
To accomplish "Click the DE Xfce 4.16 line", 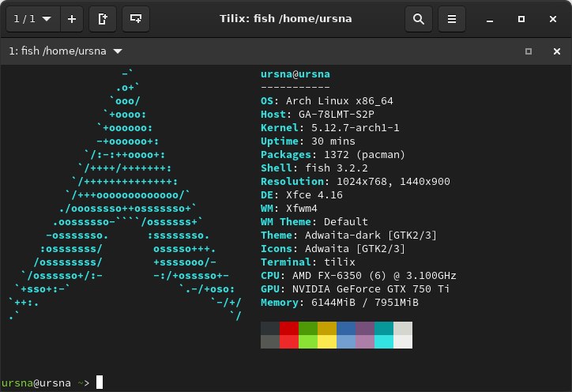I will [x=302, y=195].
